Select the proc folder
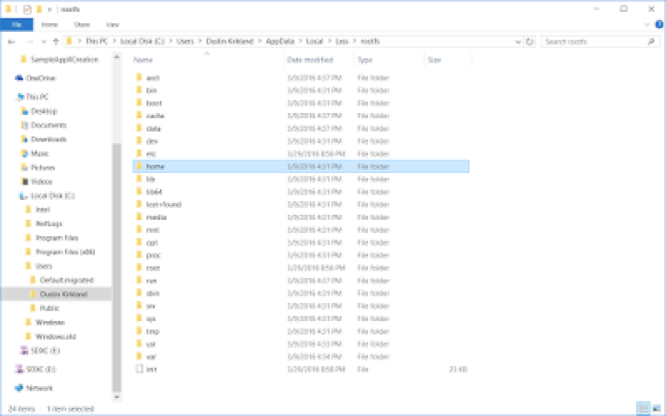The width and height of the screenshot is (666, 416). [x=301, y=255]
